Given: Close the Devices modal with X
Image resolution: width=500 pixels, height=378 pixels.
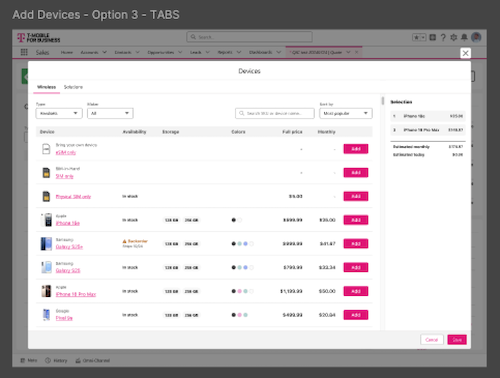Looking at the screenshot, I should [x=466, y=53].
